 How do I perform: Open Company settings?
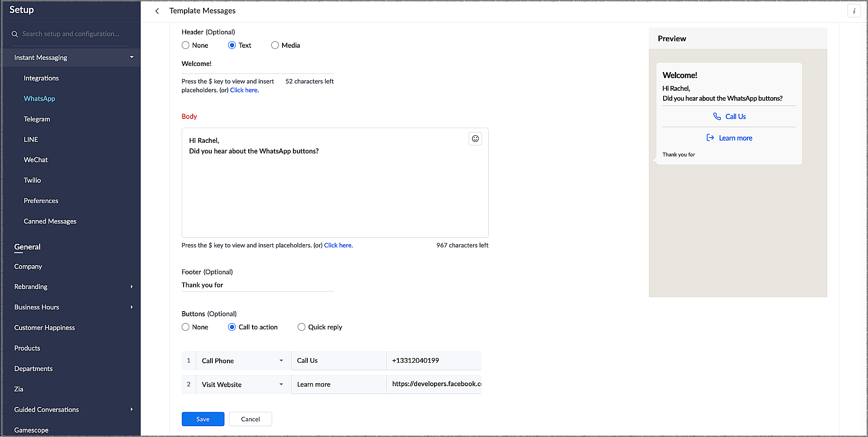28,266
